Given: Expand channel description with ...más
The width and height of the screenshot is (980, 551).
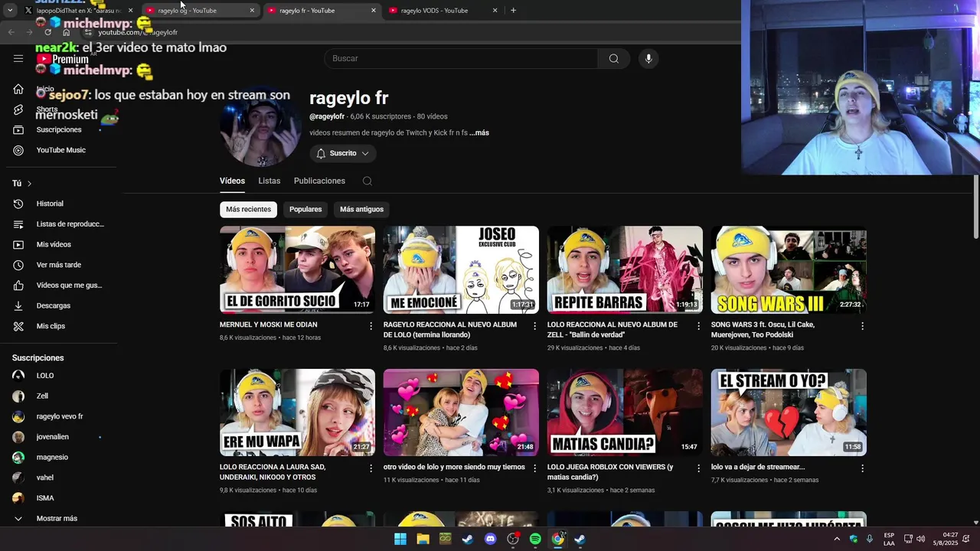Looking at the screenshot, I should pyautogui.click(x=479, y=133).
